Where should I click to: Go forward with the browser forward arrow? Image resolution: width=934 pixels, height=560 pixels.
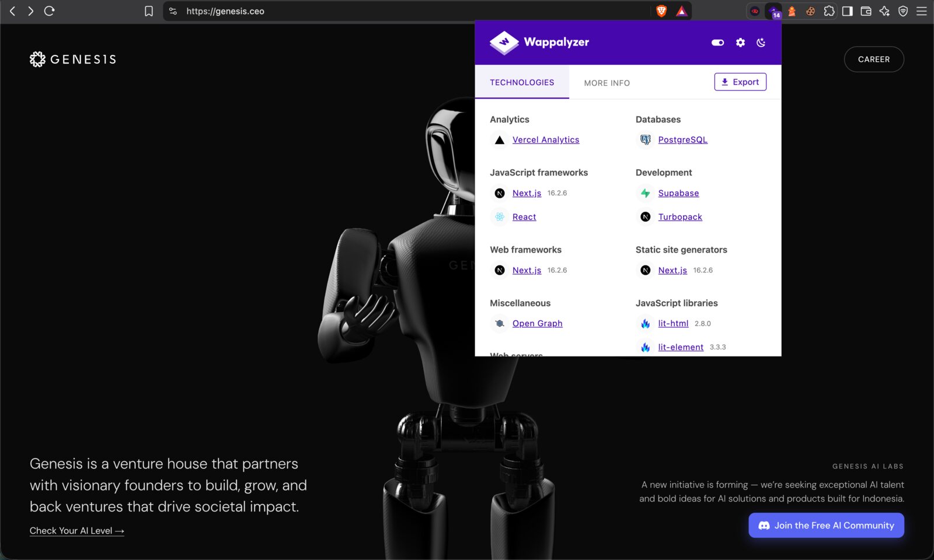30,11
